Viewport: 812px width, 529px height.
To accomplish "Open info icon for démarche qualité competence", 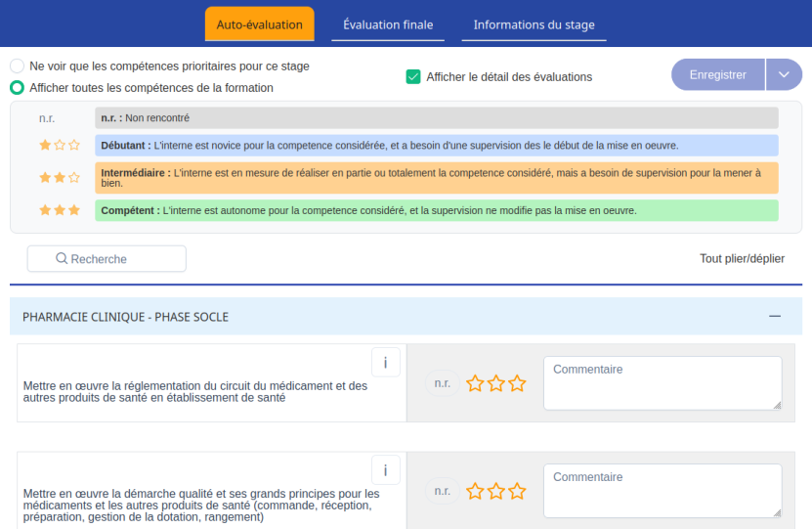I will click(x=386, y=470).
